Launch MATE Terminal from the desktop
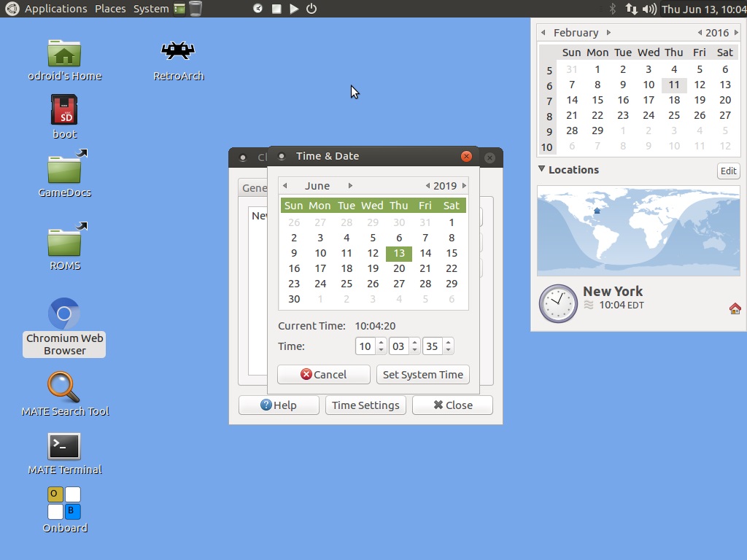 [64, 446]
